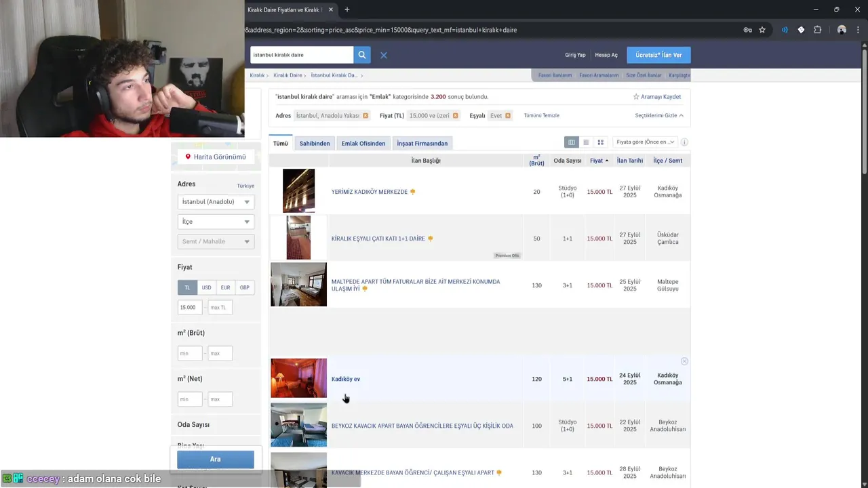The height and width of the screenshot is (488, 868).
Task: Click the Kiralık breadcrumb link
Action: [257, 75]
